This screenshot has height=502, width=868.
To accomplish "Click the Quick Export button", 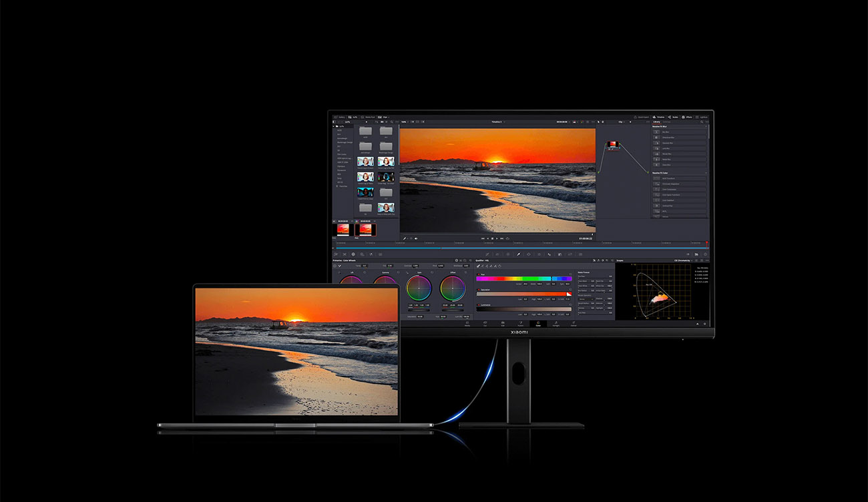I will pos(643,117).
